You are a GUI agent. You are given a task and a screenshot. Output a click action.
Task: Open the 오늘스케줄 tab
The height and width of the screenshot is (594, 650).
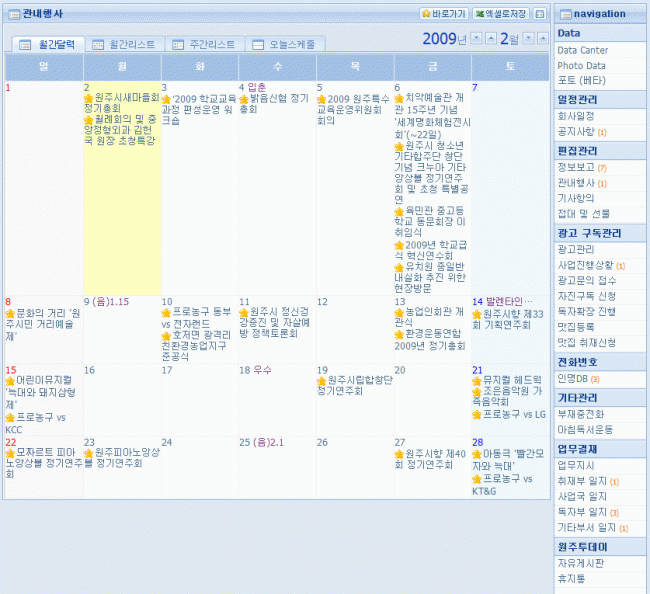tap(285, 44)
